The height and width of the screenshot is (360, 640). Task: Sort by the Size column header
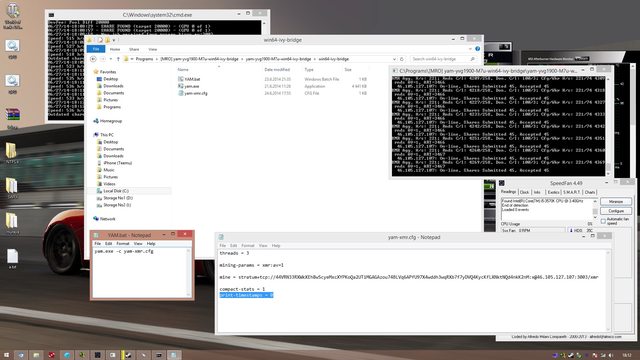[x=348, y=70]
